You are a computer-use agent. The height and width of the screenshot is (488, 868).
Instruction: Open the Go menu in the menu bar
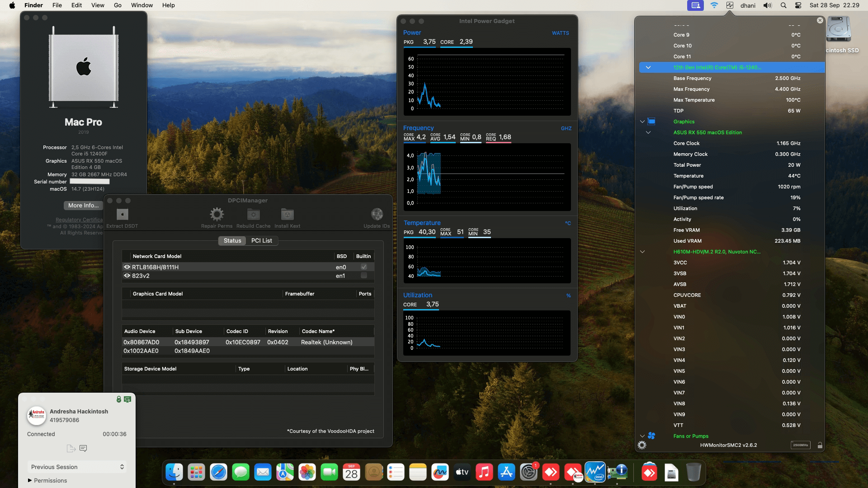(117, 5)
